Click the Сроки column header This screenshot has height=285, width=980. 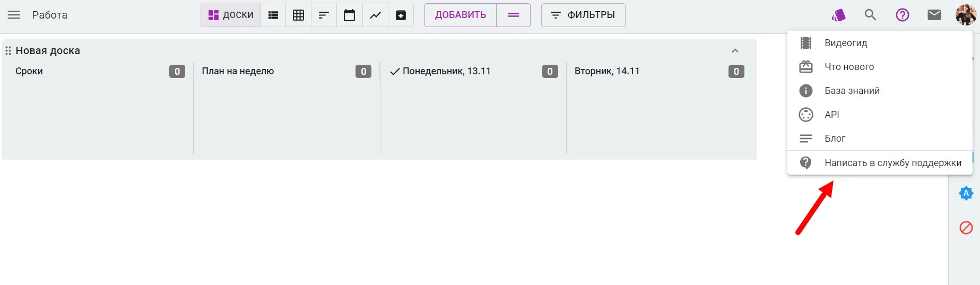[x=29, y=71]
